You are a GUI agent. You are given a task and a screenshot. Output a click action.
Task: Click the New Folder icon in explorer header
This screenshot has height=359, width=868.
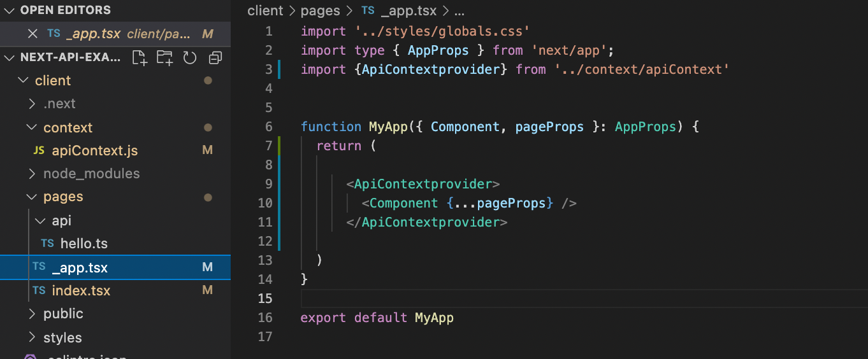(x=164, y=58)
